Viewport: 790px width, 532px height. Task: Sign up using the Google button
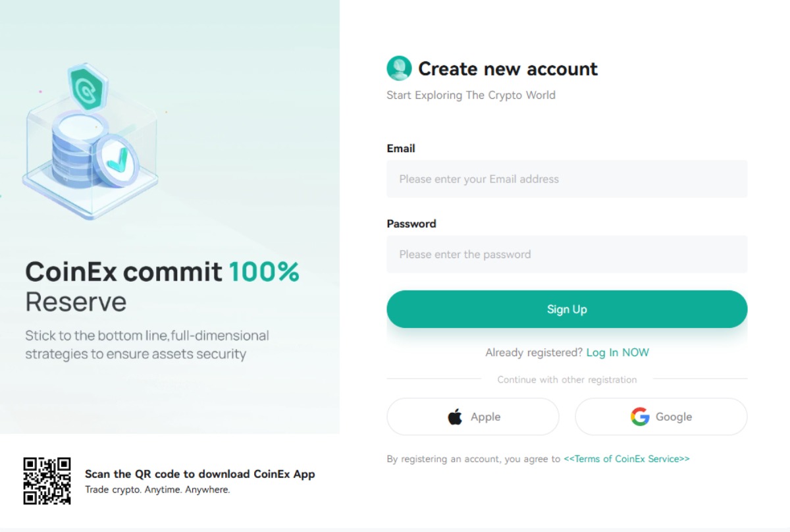661,416
